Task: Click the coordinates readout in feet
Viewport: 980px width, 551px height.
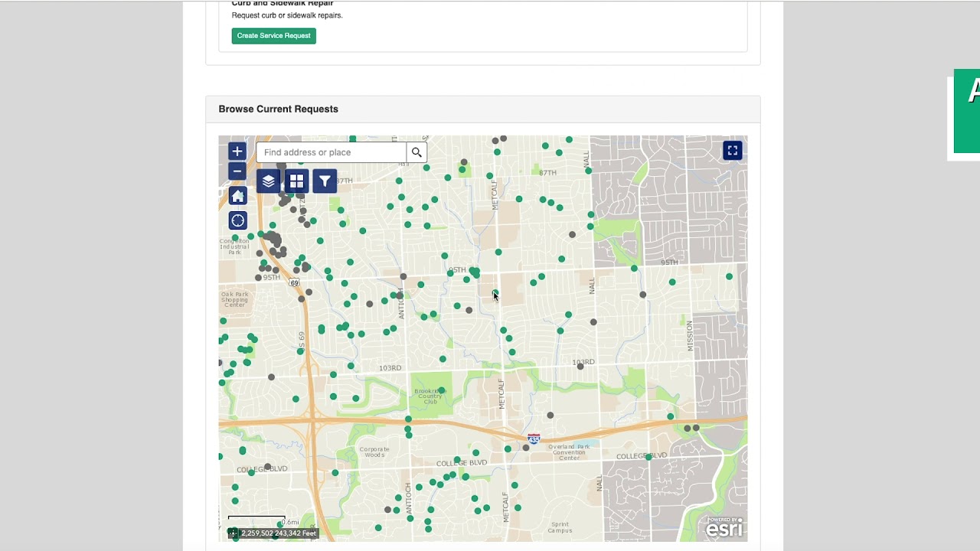Action: 279,533
